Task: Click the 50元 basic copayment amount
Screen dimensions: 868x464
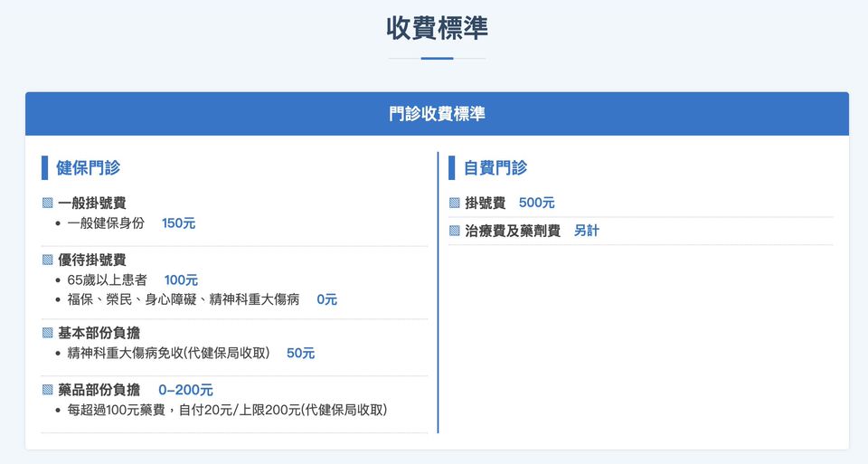Action: tap(300, 354)
